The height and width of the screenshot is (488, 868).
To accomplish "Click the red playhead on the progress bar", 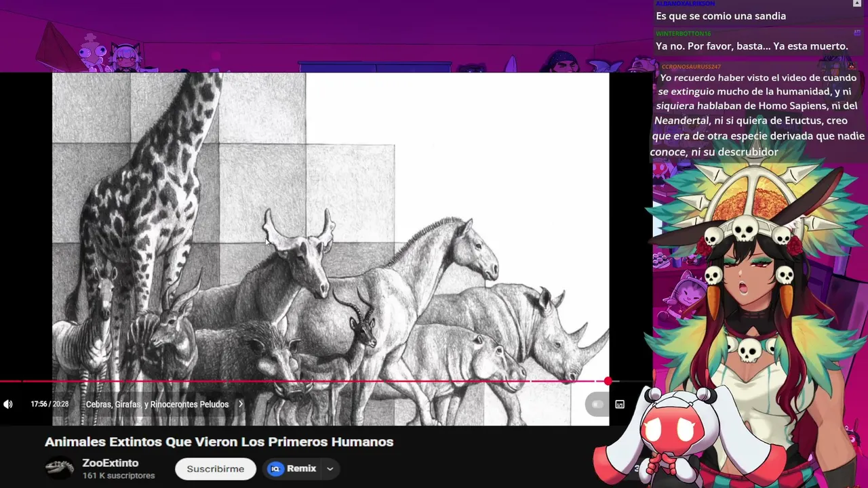I will pos(608,382).
